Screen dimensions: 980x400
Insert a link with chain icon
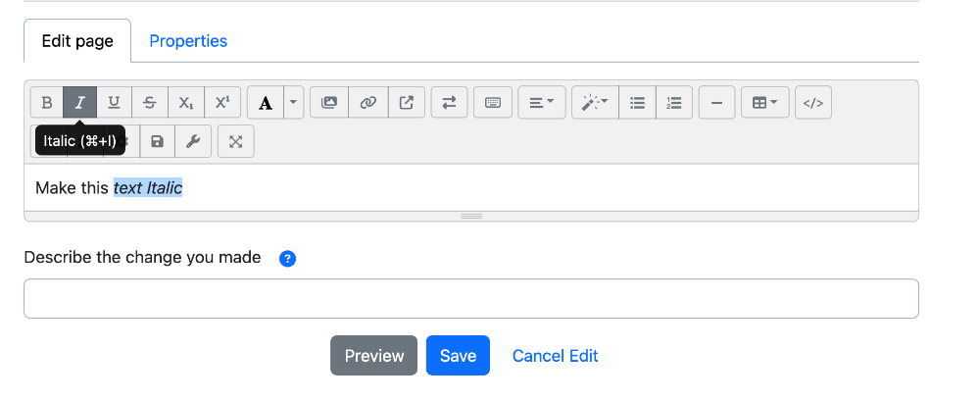(x=368, y=103)
